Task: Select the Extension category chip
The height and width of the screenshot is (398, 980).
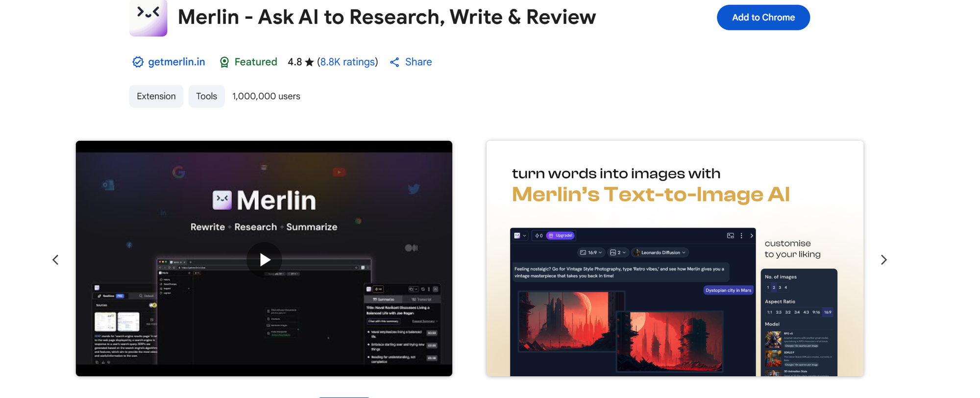Action: click(156, 97)
